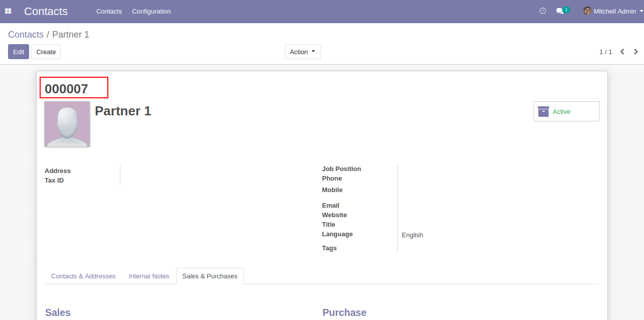Screen dimensions: 644x320
Task: Click the Edit button
Action: tap(19, 52)
